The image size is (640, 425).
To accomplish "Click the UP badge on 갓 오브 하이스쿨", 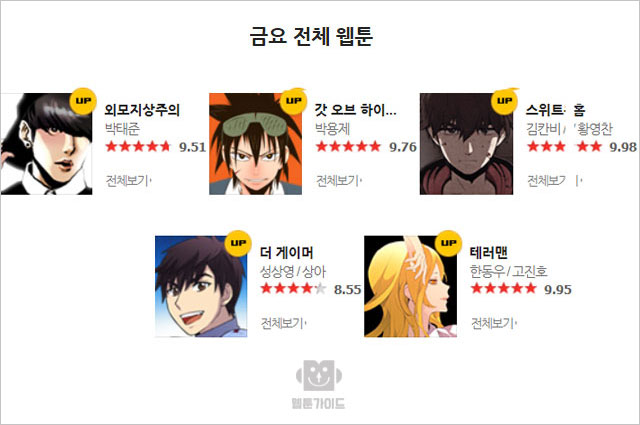I will pos(293,101).
